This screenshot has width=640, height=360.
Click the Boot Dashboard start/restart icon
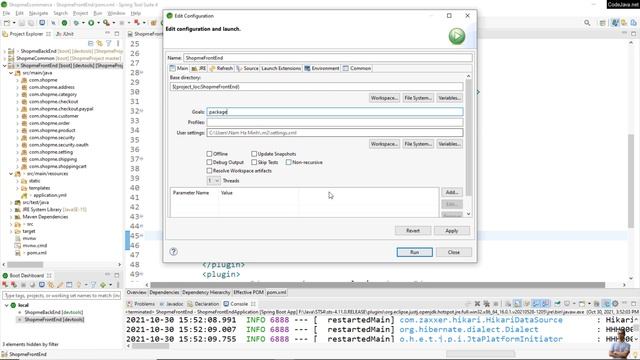pos(5,284)
